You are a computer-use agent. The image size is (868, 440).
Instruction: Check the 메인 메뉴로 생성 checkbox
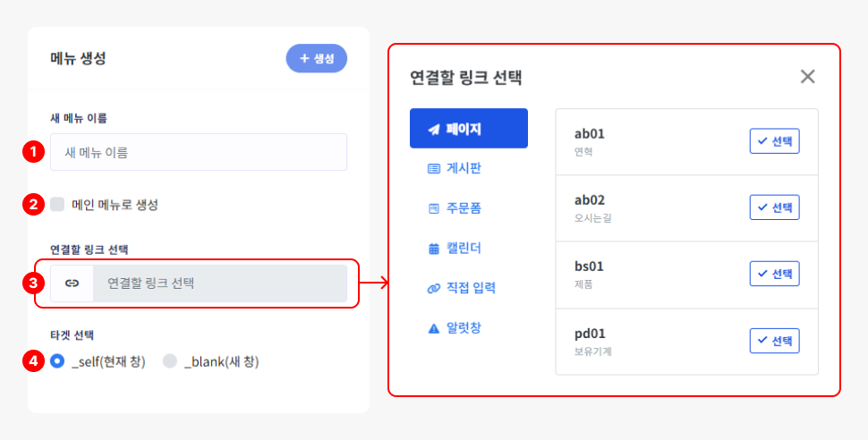click(x=58, y=204)
